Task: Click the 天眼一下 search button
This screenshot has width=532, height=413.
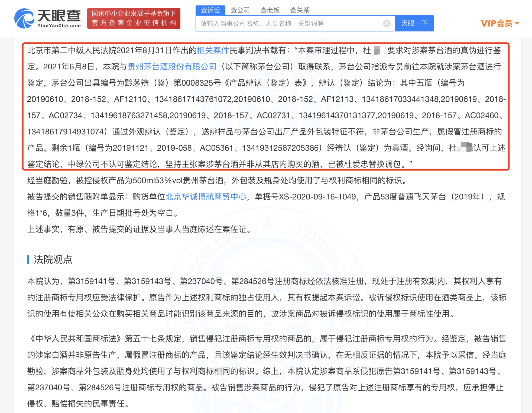Action: pos(414,23)
